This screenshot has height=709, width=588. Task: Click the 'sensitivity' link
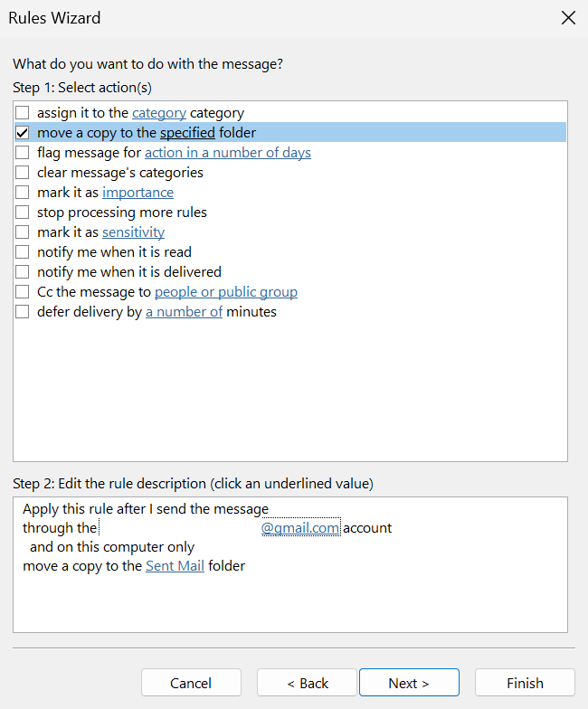(x=133, y=232)
